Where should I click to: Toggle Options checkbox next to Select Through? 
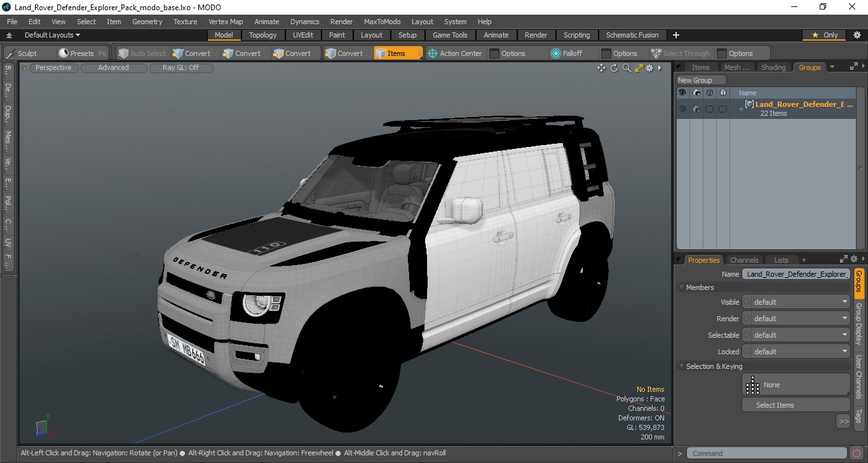[x=721, y=53]
